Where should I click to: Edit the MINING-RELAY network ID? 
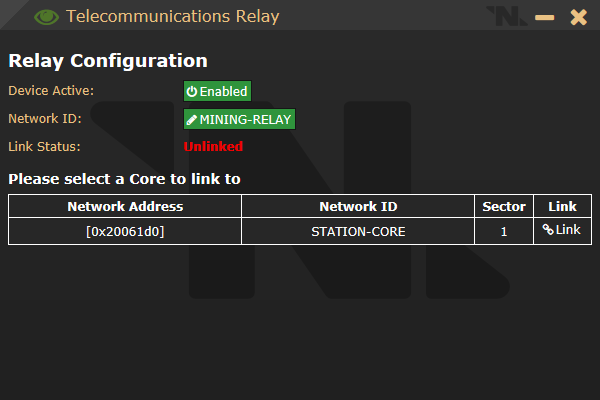(x=239, y=119)
